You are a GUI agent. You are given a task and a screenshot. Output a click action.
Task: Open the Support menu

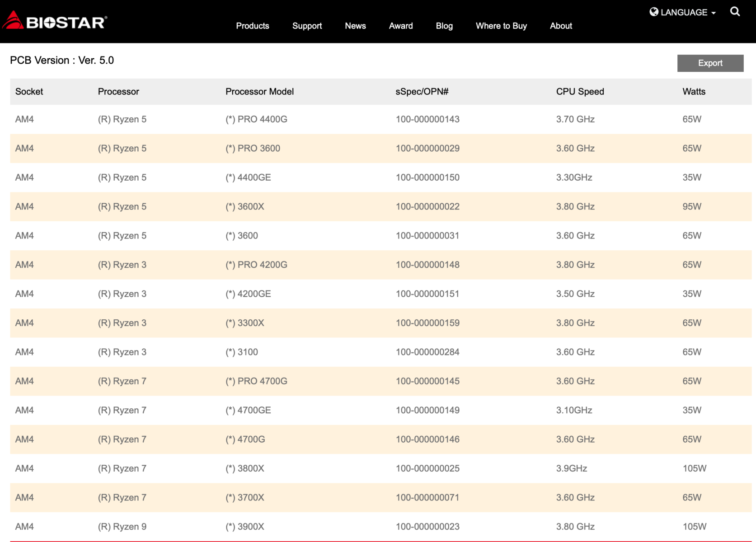[307, 26]
